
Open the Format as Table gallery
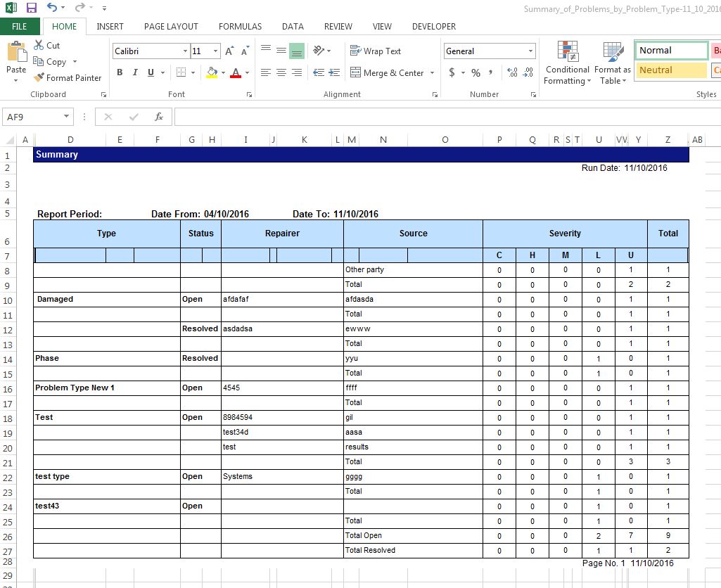613,63
